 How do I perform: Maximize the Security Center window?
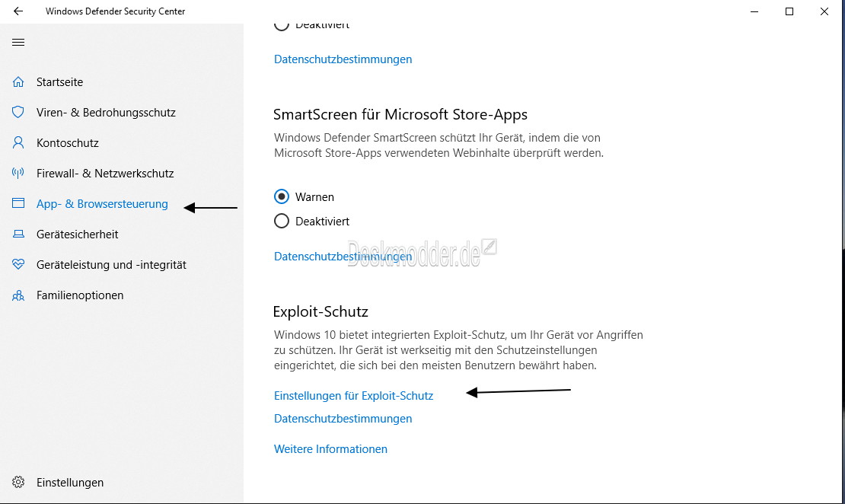(x=789, y=11)
